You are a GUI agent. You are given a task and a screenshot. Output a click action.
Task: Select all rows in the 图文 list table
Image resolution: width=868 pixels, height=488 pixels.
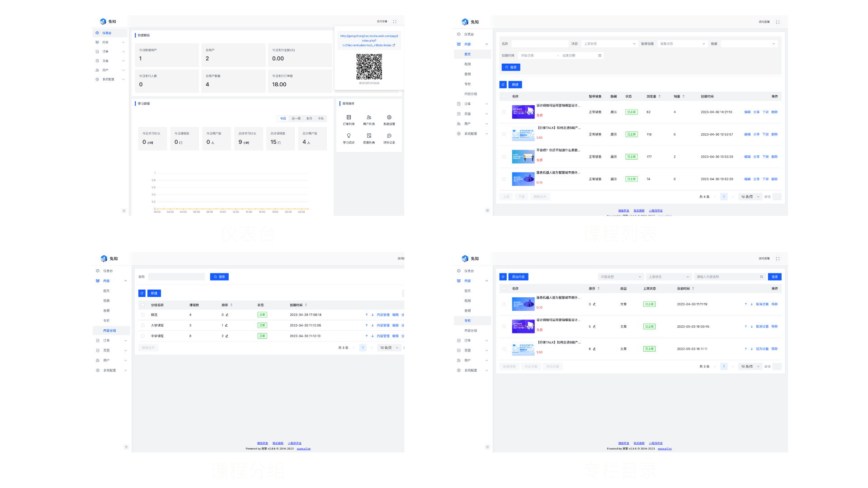[x=504, y=96]
